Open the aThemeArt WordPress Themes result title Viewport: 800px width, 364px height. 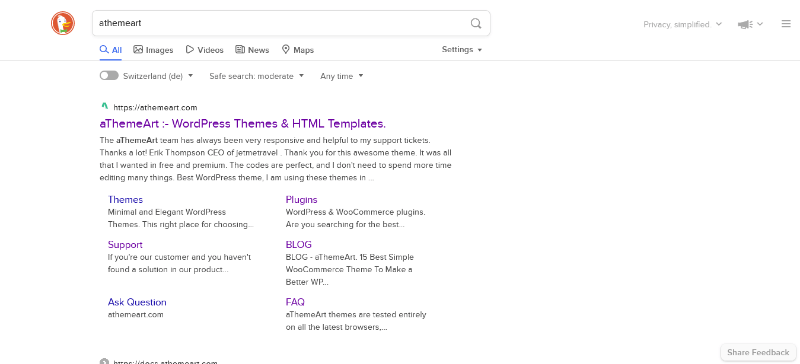pyautogui.click(x=242, y=124)
